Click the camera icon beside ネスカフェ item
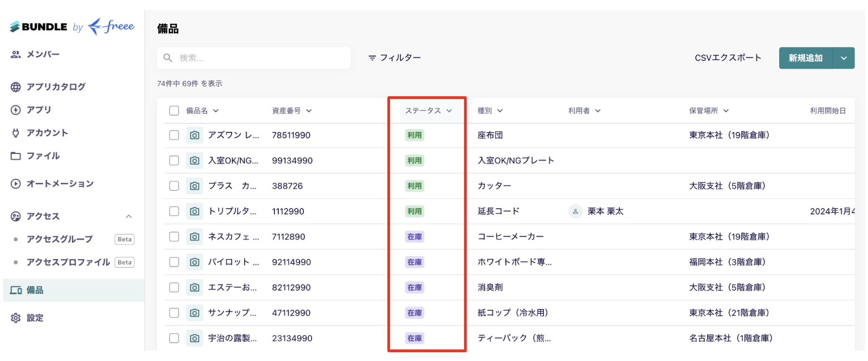 [x=195, y=237]
